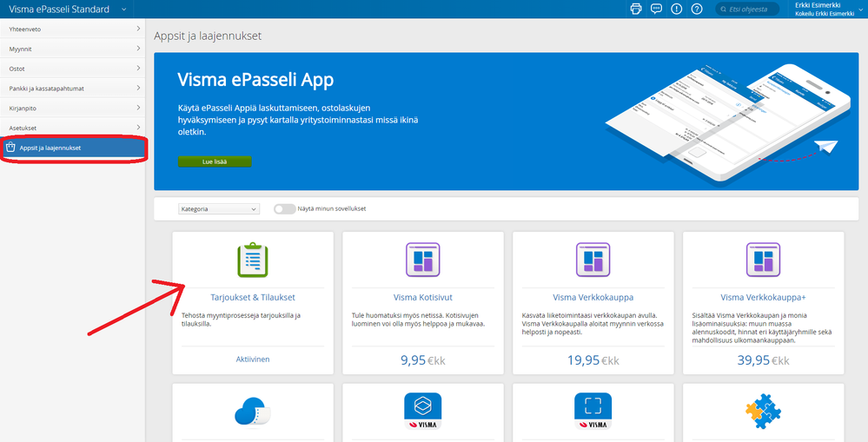Click the Etsi ohjeesta search field
868x442 pixels.
747,10
